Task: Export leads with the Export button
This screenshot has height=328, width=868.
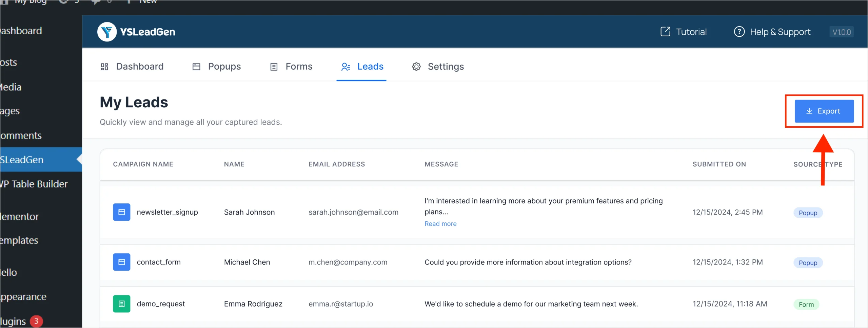Action: pyautogui.click(x=824, y=111)
